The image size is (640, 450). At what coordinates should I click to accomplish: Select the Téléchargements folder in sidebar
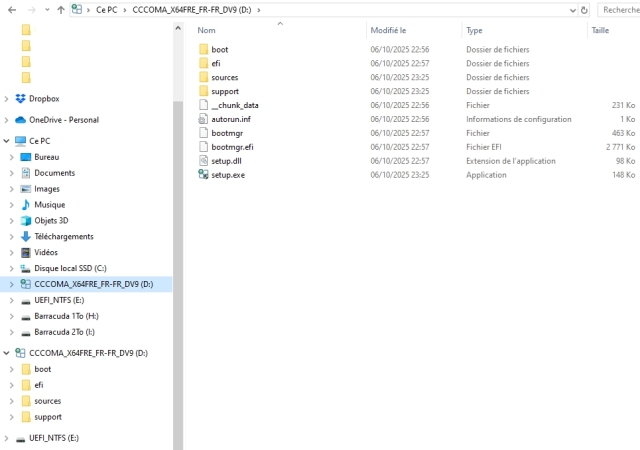pos(63,237)
